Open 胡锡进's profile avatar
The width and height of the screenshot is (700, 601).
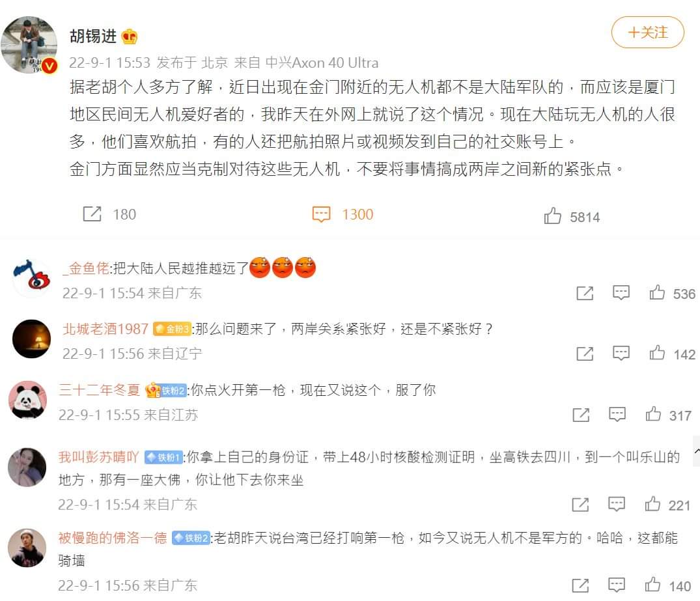pyautogui.click(x=29, y=45)
